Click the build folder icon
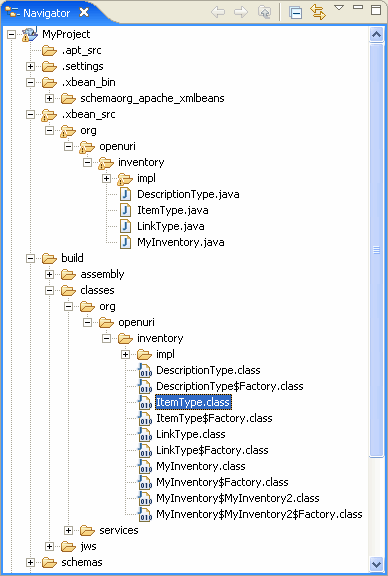The image size is (388, 576). click(x=49, y=259)
